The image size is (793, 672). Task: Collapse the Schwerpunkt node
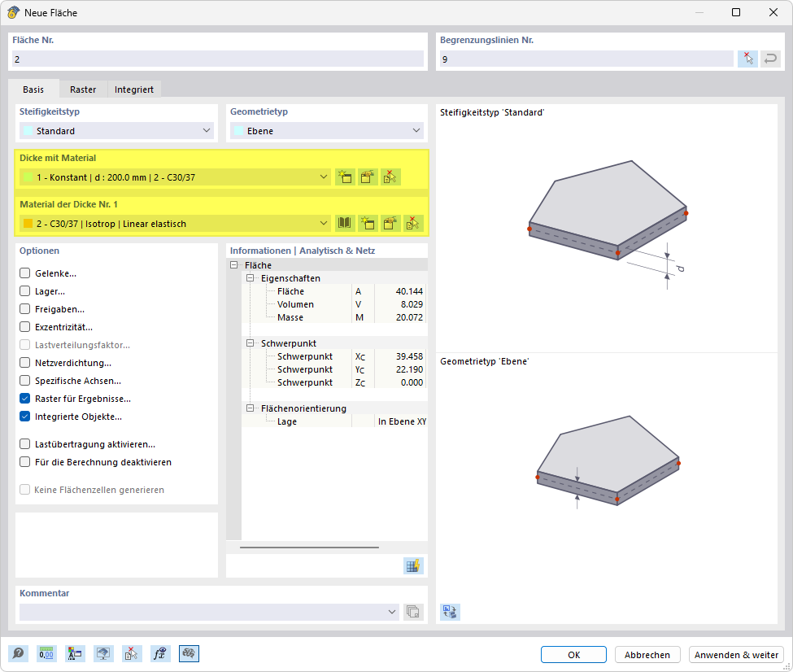pyautogui.click(x=250, y=343)
